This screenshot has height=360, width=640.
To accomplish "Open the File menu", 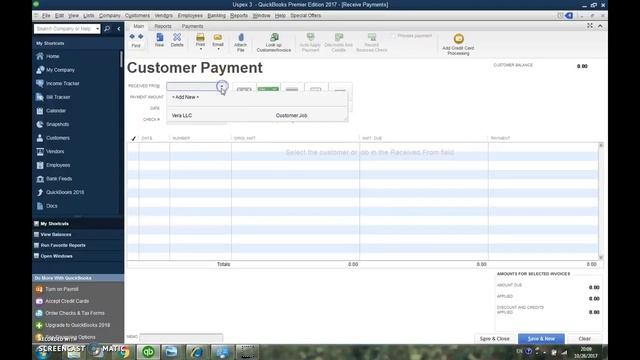I will click(46, 16).
